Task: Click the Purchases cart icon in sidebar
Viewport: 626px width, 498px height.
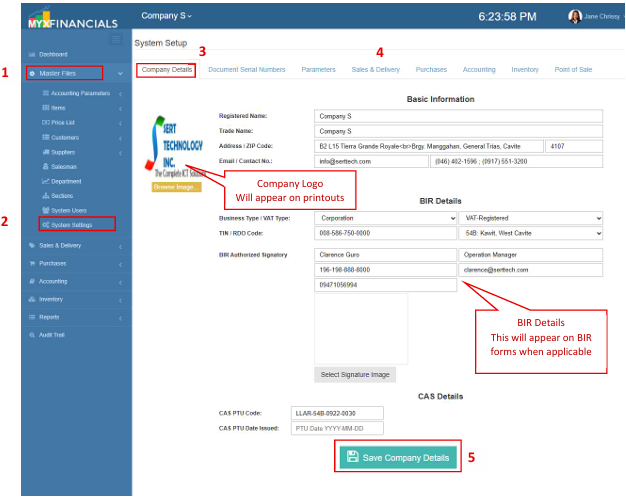Action: pyautogui.click(x=32, y=264)
